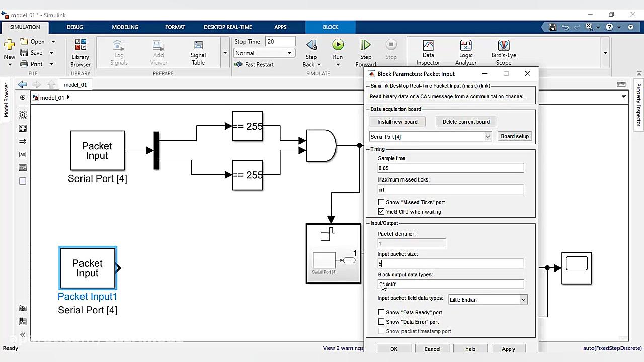Expand the Prepare gallery arrow
The height and width of the screenshot is (362, 644).
click(225, 53)
